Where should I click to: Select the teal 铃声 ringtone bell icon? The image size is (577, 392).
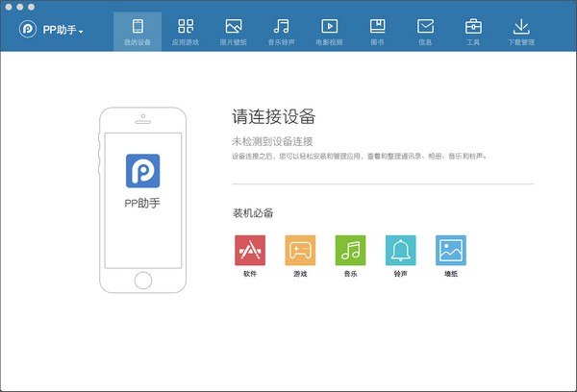pos(400,250)
